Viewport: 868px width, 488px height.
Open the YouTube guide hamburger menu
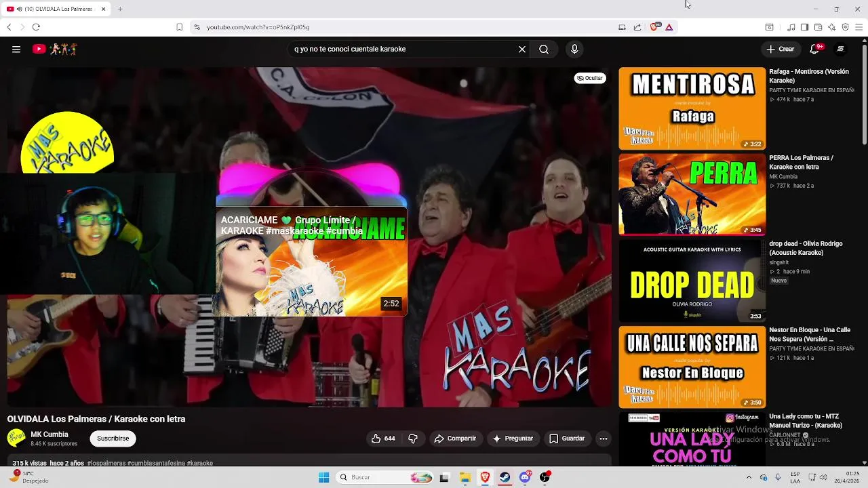pos(16,49)
